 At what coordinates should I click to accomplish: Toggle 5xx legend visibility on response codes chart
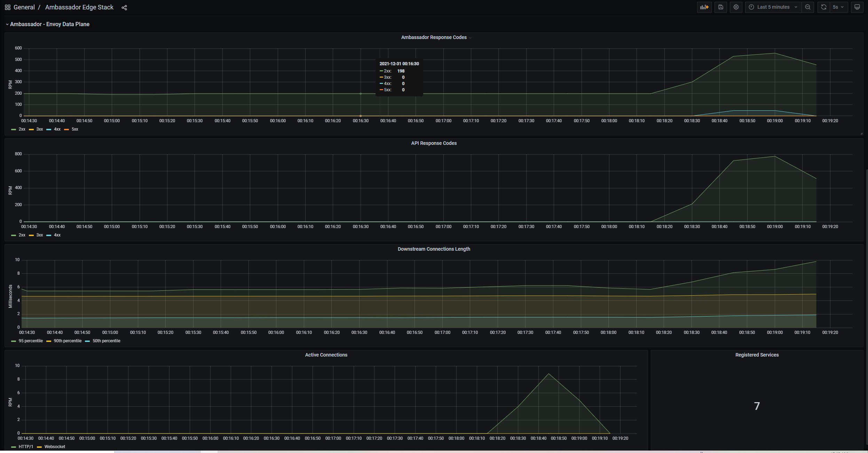coord(74,128)
